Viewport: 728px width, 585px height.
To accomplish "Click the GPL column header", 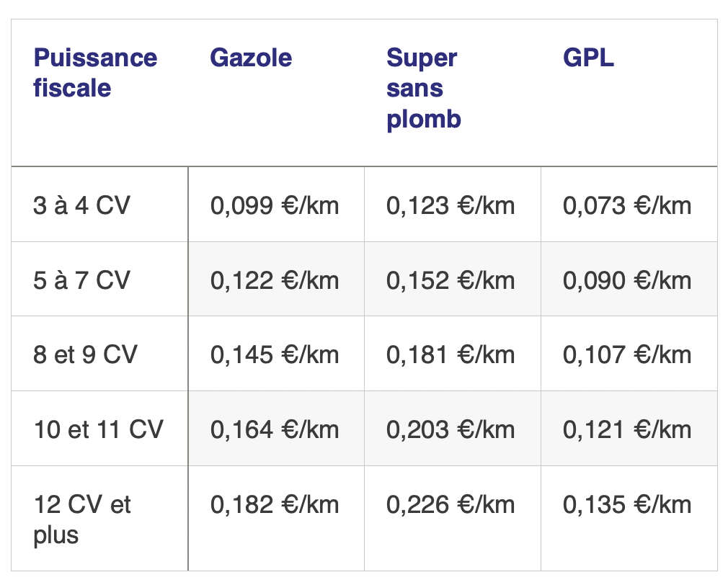I will (x=588, y=58).
